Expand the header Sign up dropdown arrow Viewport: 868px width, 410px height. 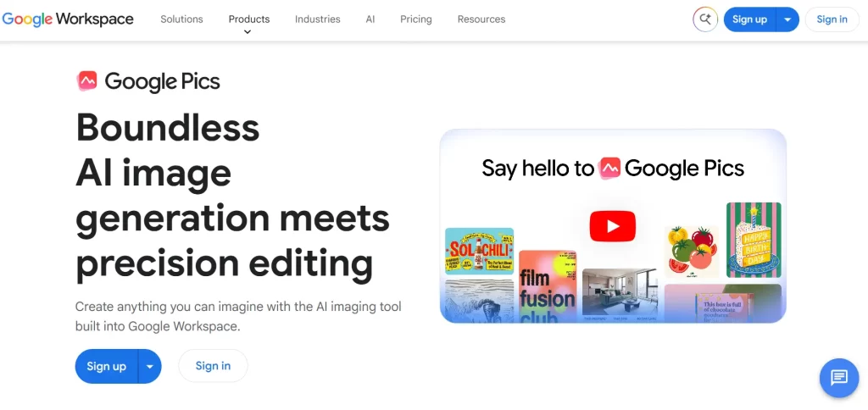[x=787, y=19]
